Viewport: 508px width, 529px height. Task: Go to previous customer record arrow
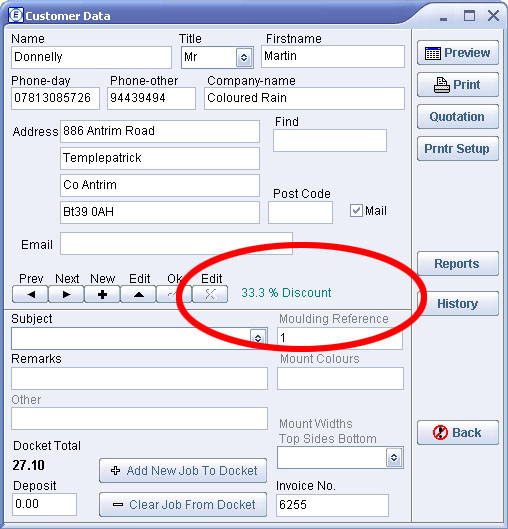click(x=30, y=294)
